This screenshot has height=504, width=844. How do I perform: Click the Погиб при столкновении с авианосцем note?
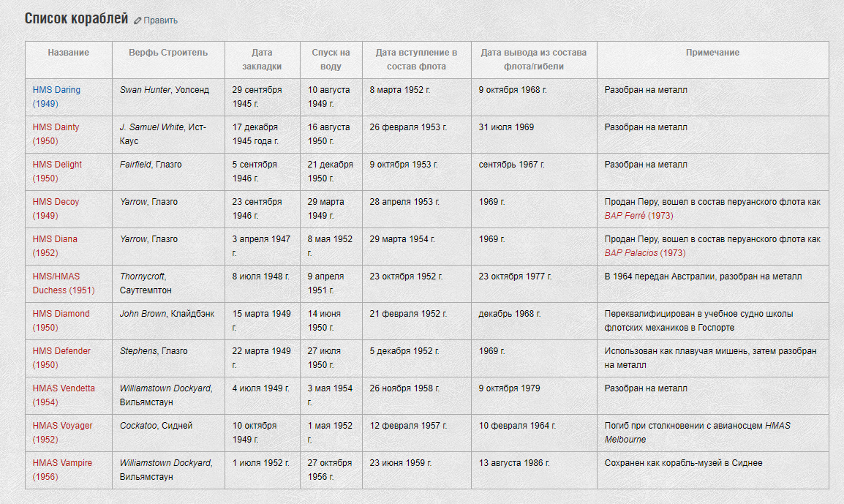click(712, 432)
